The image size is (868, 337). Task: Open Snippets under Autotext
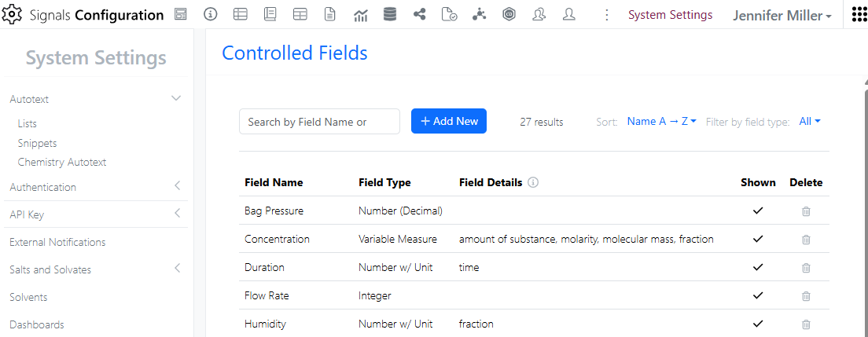click(37, 143)
